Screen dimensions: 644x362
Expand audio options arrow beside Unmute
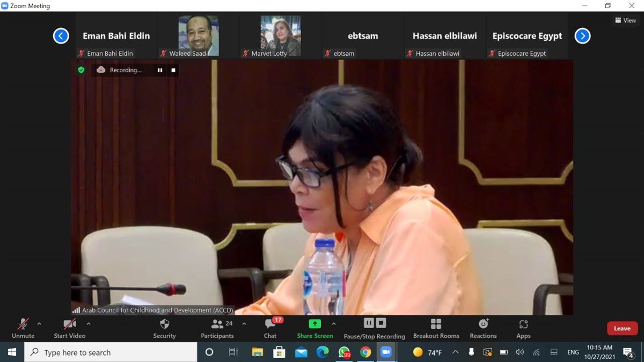point(39,323)
